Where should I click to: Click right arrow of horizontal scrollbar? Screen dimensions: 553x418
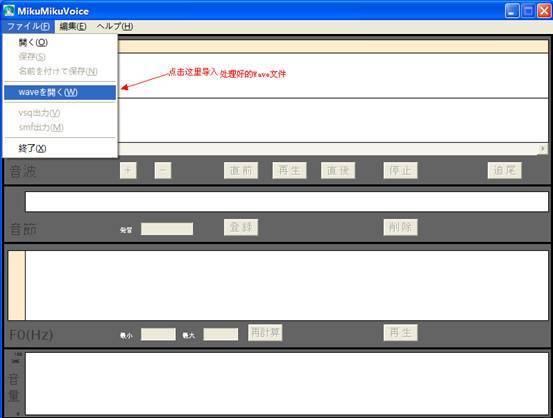coord(543,149)
